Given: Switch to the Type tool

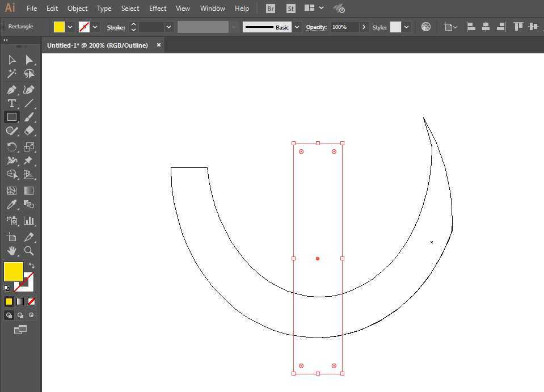Looking at the screenshot, I should (x=12, y=103).
